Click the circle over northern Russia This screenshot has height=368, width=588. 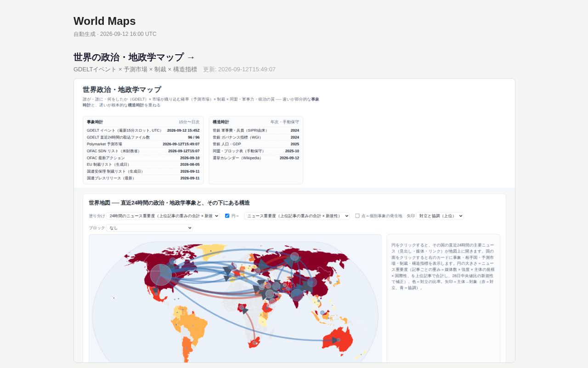click(294, 256)
